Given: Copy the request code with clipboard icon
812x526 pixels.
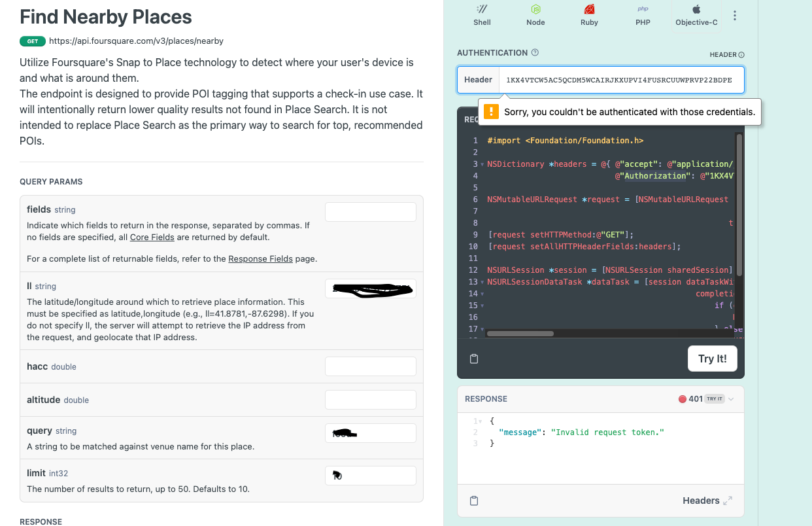Looking at the screenshot, I should [x=475, y=359].
